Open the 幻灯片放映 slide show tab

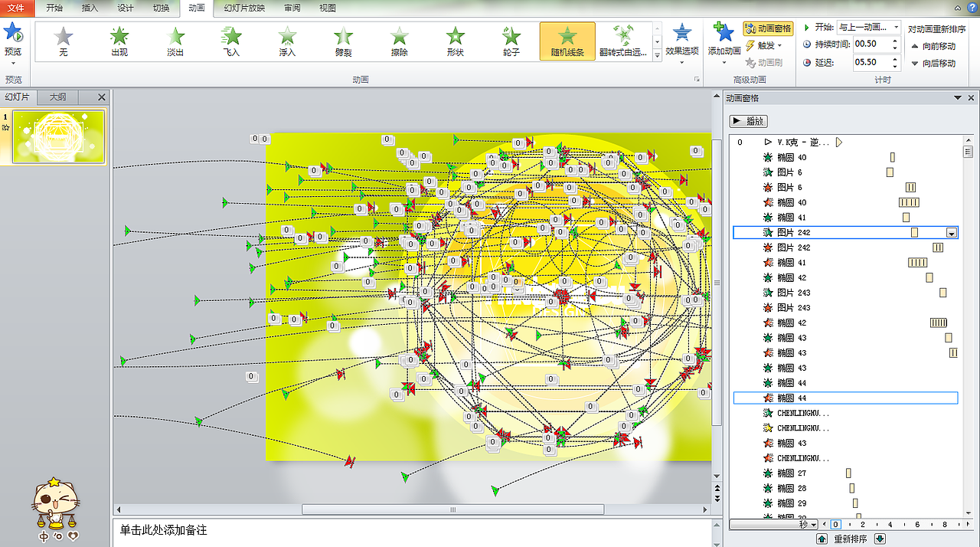coord(244,8)
